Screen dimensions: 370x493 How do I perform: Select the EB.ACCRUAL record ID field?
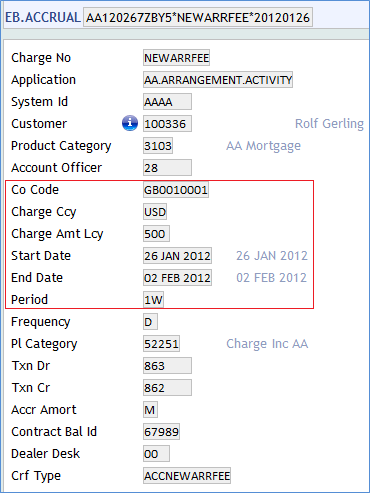pos(198,17)
